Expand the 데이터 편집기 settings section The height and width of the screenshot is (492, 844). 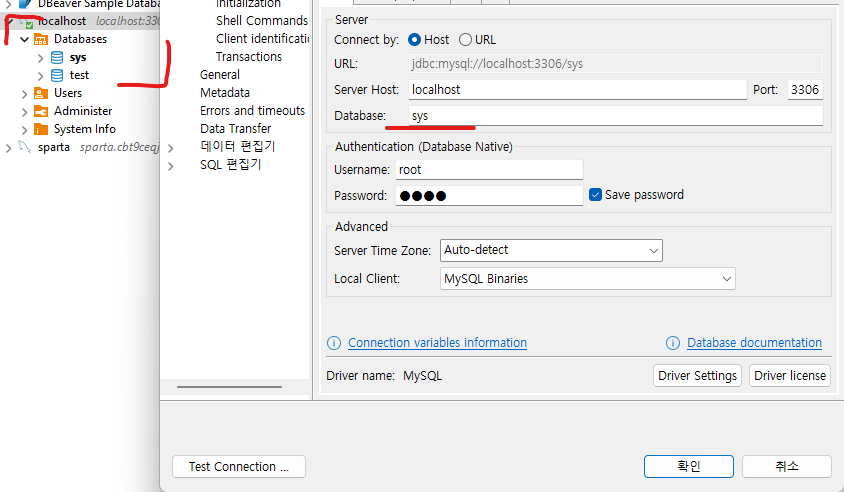171,148
